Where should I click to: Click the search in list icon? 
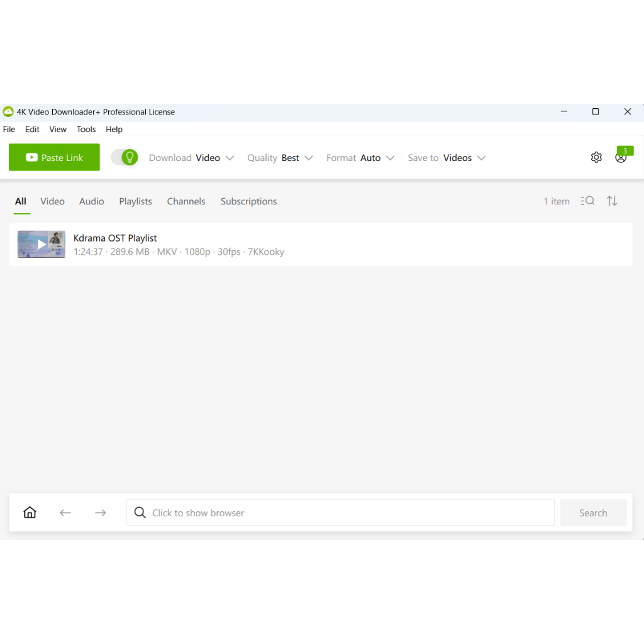tap(587, 201)
